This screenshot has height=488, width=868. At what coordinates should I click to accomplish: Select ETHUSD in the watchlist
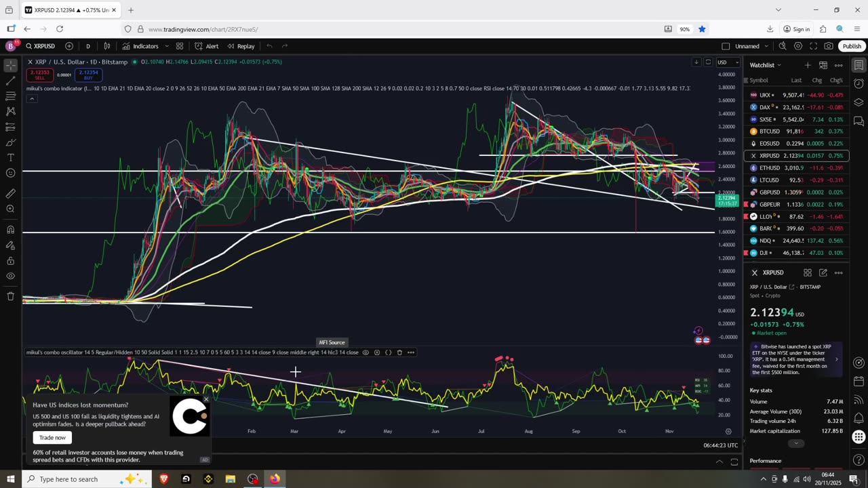[796, 168]
